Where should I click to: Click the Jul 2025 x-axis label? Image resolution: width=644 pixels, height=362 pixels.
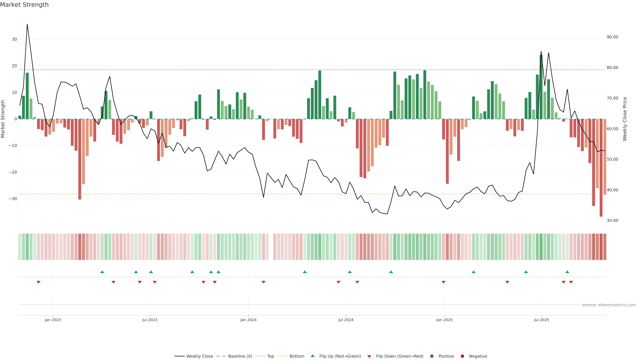click(x=541, y=320)
